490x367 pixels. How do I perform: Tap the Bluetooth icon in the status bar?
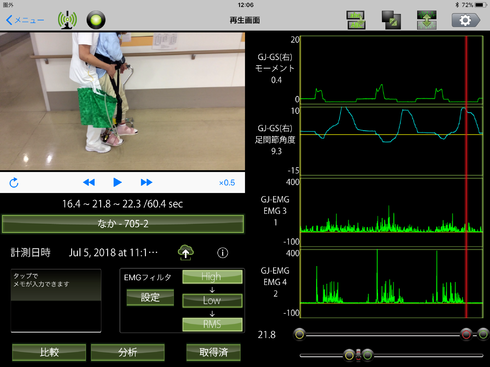click(457, 5)
